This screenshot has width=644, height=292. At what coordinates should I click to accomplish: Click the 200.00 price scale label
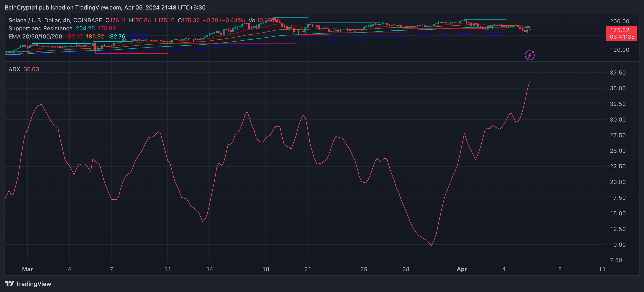click(x=620, y=21)
